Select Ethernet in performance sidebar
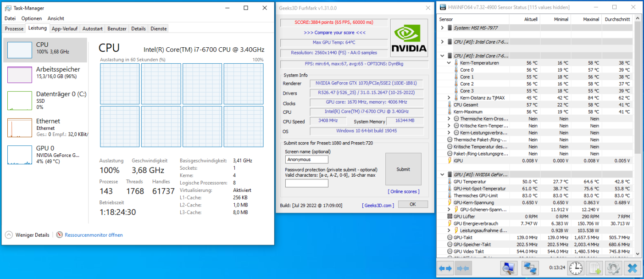This screenshot has width=644, height=279. coord(45,128)
